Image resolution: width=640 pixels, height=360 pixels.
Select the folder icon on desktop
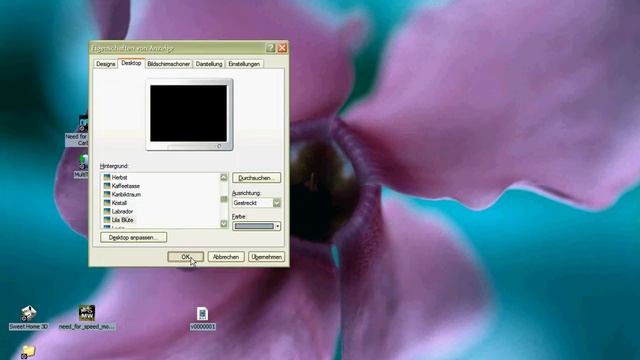28,352
